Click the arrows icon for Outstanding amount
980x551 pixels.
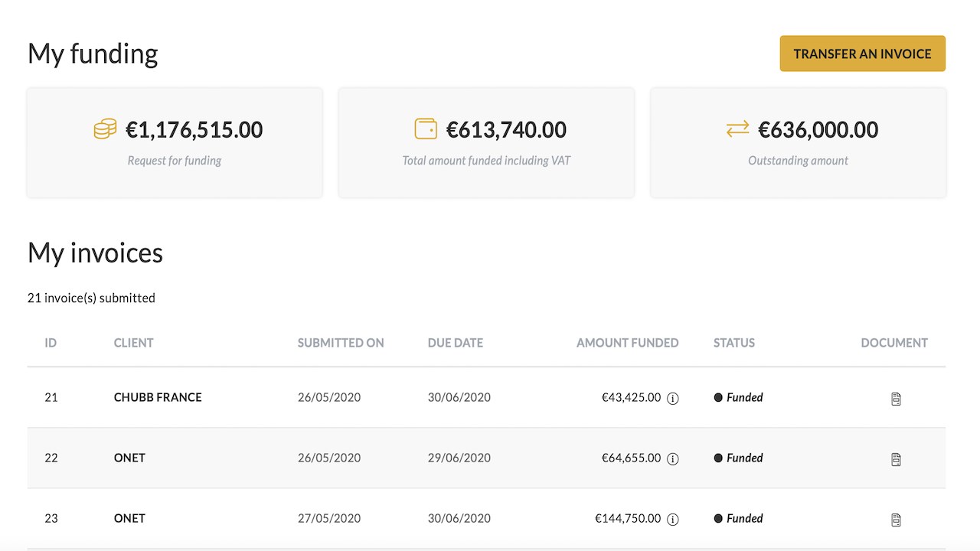click(x=737, y=129)
